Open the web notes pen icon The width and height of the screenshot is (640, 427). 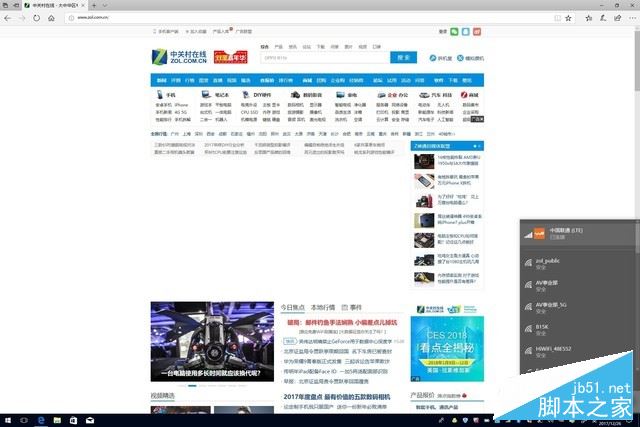tap(603, 18)
